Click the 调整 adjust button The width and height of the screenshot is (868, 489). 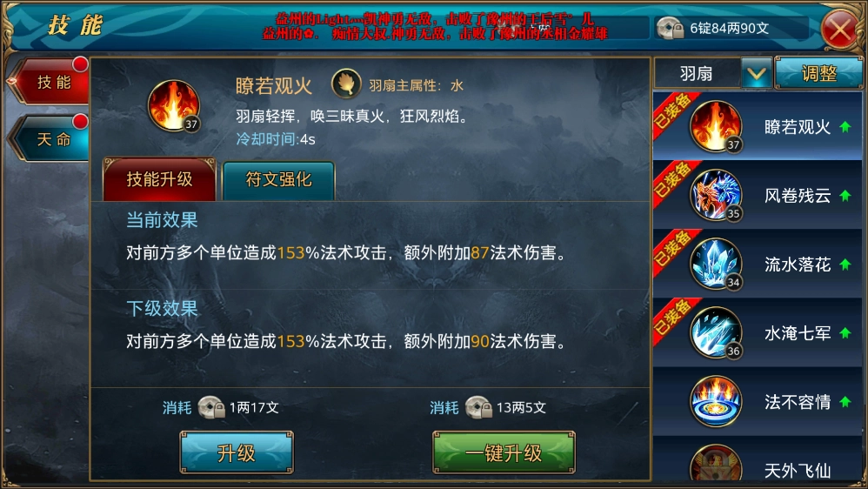[818, 72]
